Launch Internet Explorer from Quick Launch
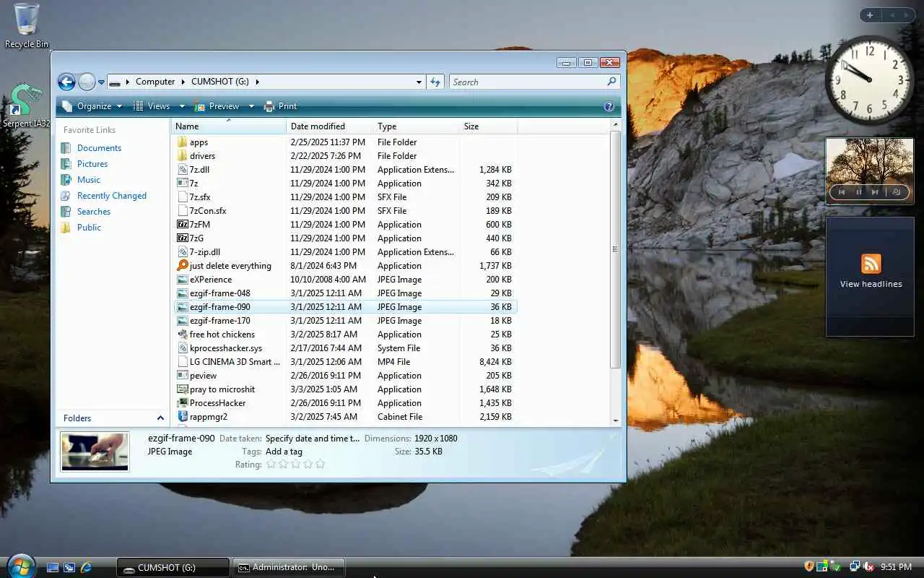 tap(86, 568)
